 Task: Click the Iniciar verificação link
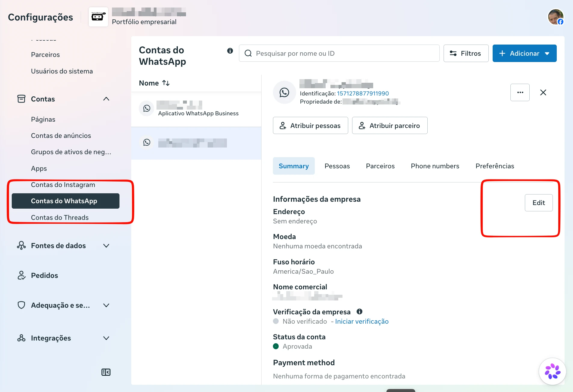coord(362,321)
